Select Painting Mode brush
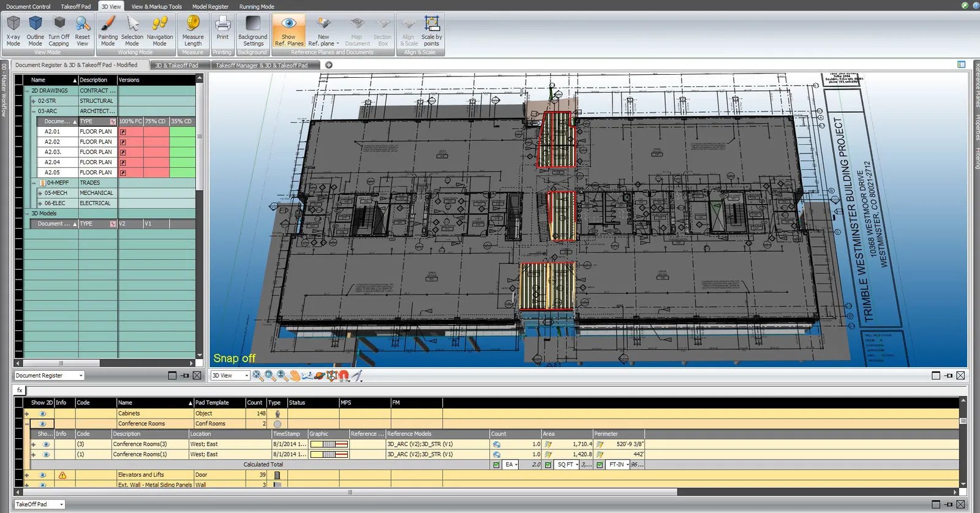 108,31
